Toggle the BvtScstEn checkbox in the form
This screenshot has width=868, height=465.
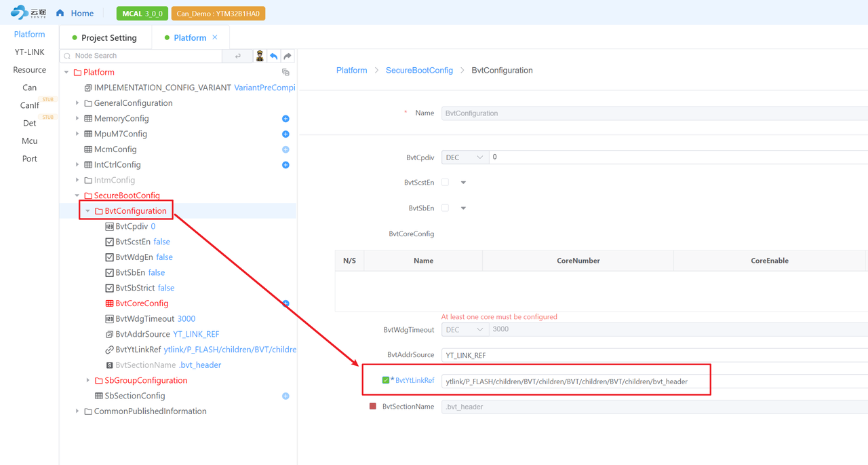pos(445,182)
